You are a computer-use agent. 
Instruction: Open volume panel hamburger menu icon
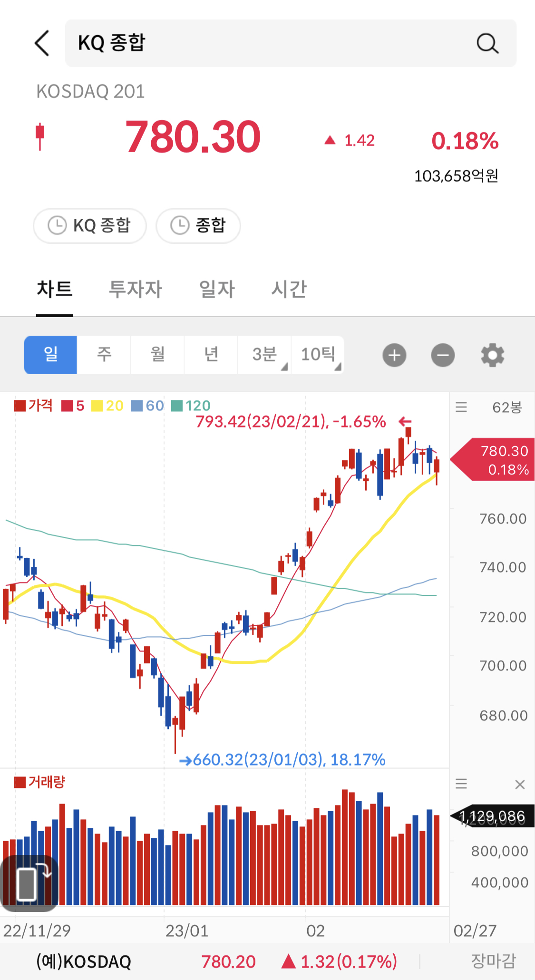pos(461,784)
